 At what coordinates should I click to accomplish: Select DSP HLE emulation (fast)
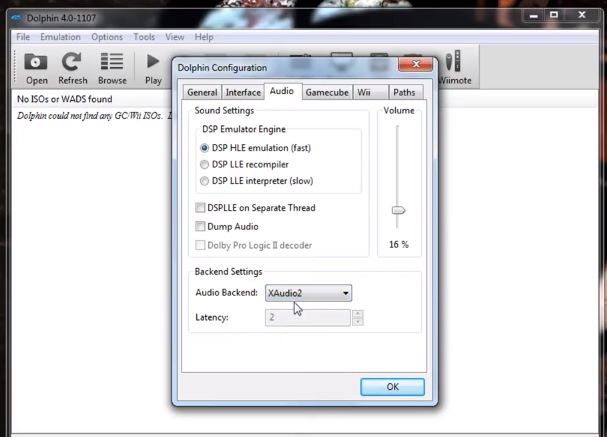[x=204, y=148]
